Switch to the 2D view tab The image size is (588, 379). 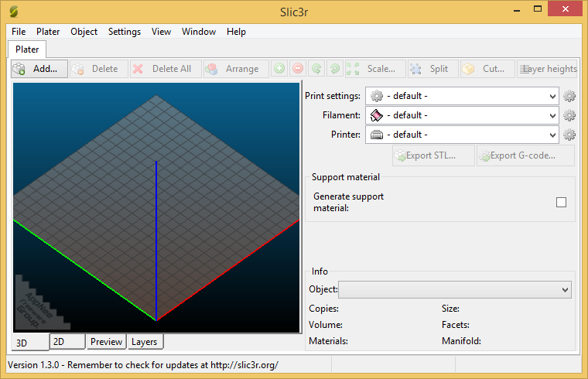click(x=67, y=342)
